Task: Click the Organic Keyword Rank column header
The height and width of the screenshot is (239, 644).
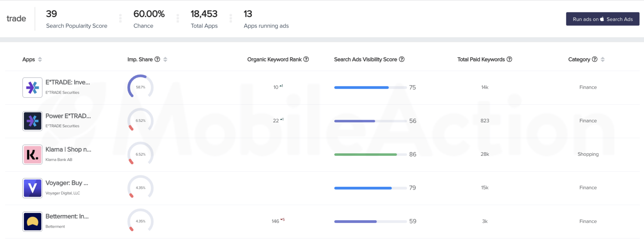Action: (274, 59)
